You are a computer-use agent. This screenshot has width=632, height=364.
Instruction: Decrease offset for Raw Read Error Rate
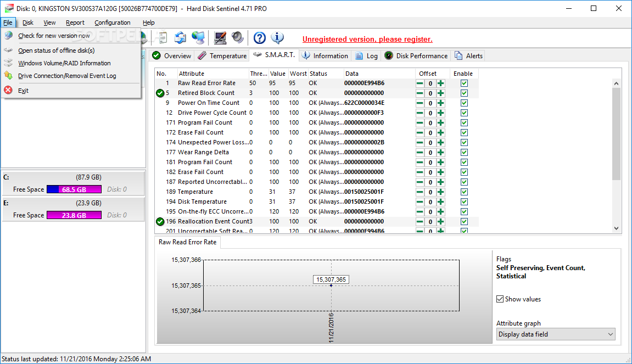[x=420, y=83]
